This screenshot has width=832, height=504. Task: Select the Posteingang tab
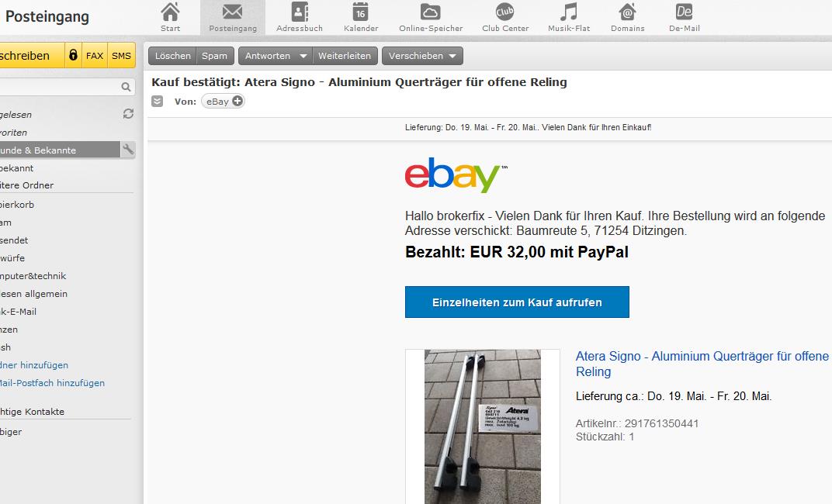(232, 17)
